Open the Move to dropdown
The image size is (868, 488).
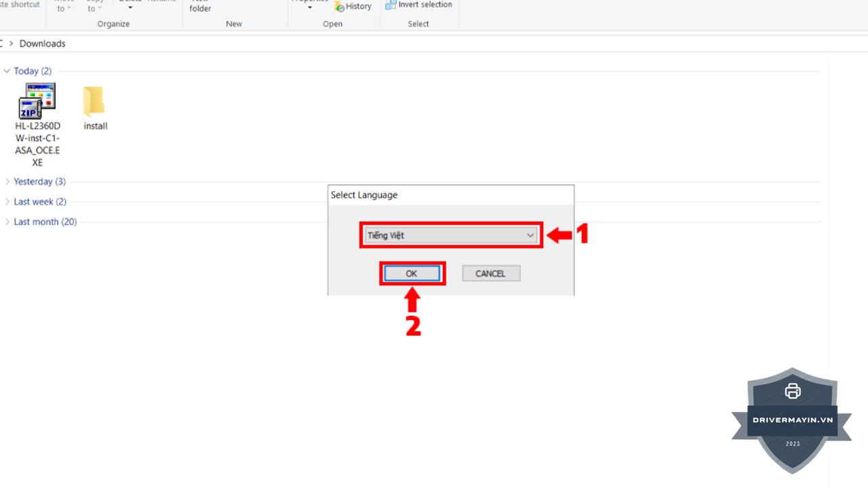click(64, 7)
